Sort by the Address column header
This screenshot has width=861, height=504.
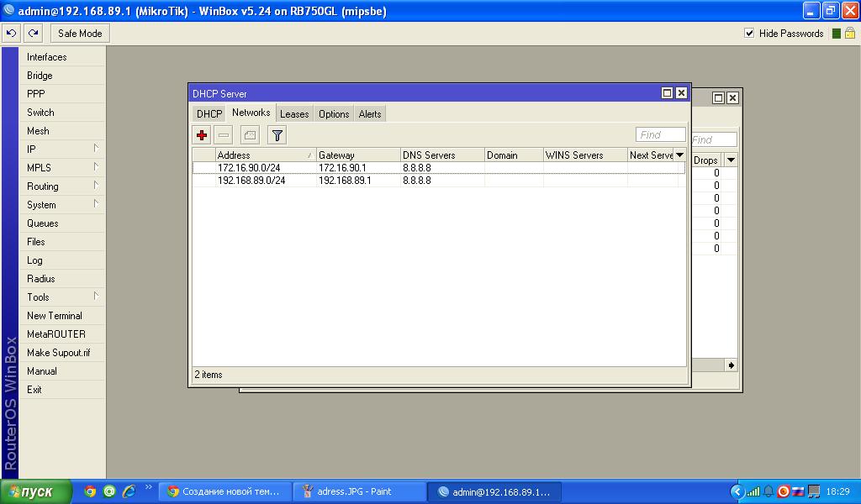tap(266, 155)
